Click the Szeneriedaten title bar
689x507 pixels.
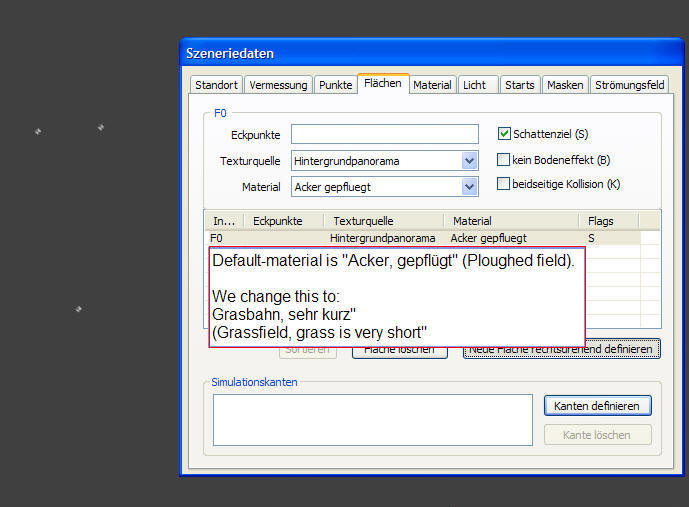[x=432, y=53]
